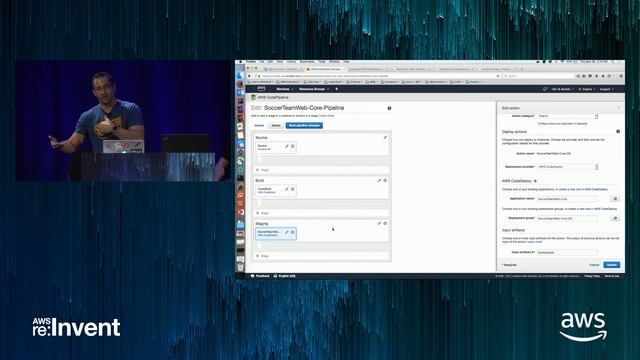The width and height of the screenshot is (640, 360).
Task: Expand the Resource Groups menu
Action: tap(313, 89)
